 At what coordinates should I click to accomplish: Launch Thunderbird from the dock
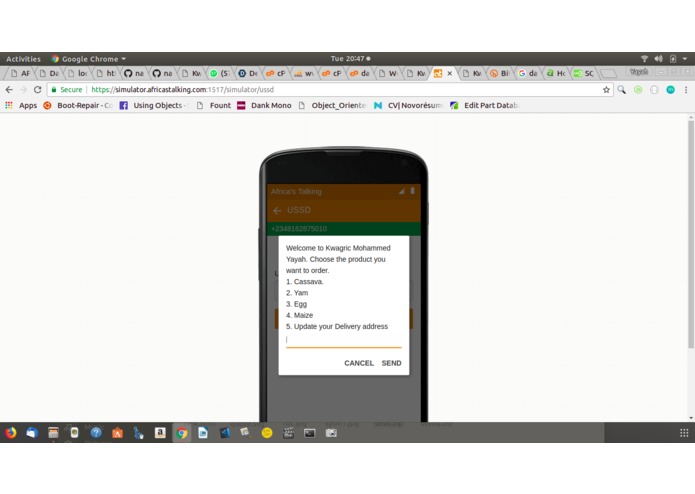coord(32,433)
